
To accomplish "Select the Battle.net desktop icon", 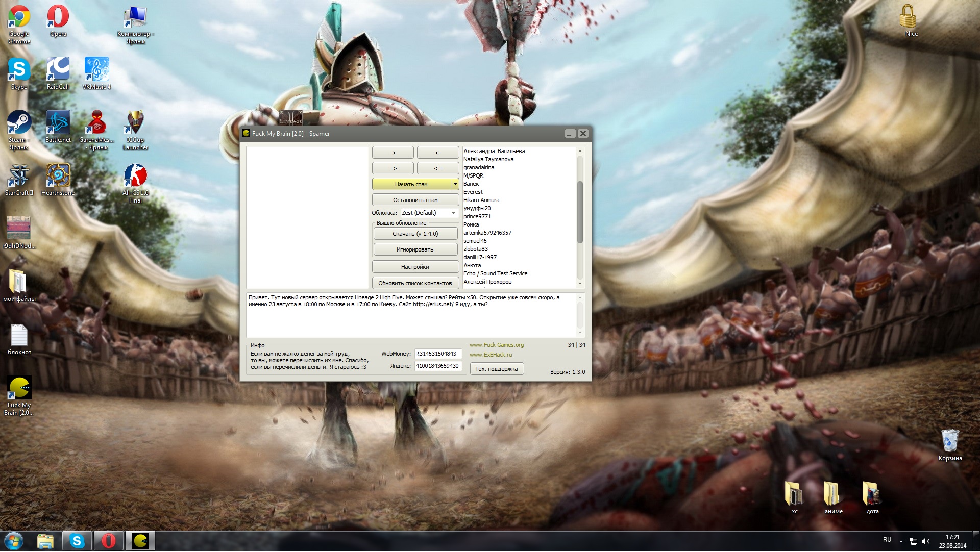I will pyautogui.click(x=58, y=127).
